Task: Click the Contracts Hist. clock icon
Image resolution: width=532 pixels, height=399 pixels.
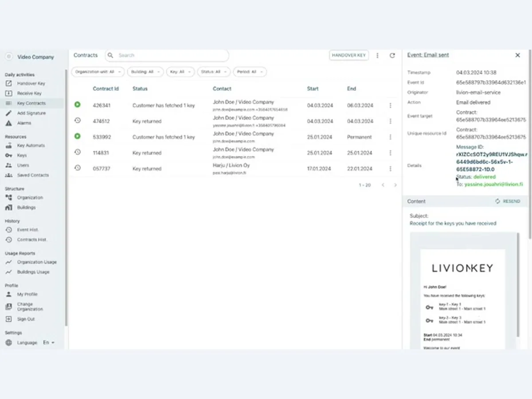Action: click(x=8, y=239)
